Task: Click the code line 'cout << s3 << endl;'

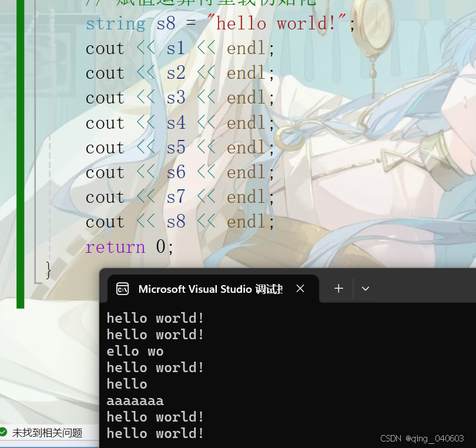Action: (x=180, y=98)
